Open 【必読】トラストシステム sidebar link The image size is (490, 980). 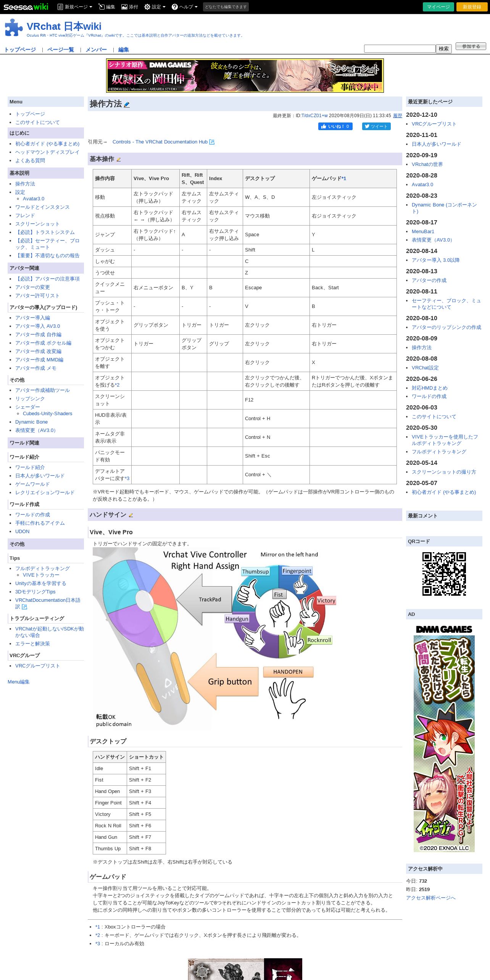coord(45,232)
